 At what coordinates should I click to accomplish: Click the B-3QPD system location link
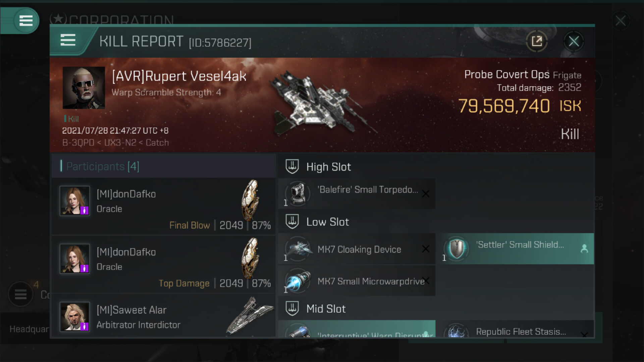point(78,142)
